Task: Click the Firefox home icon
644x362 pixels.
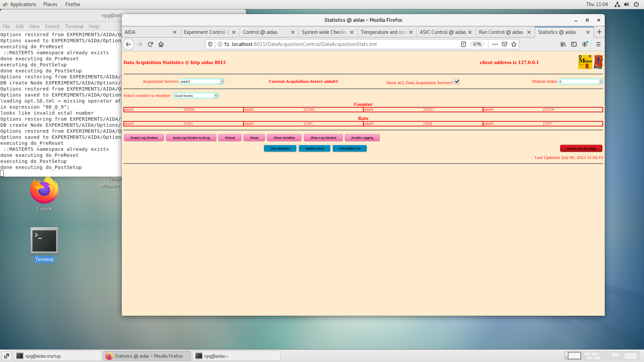Action: (161, 44)
